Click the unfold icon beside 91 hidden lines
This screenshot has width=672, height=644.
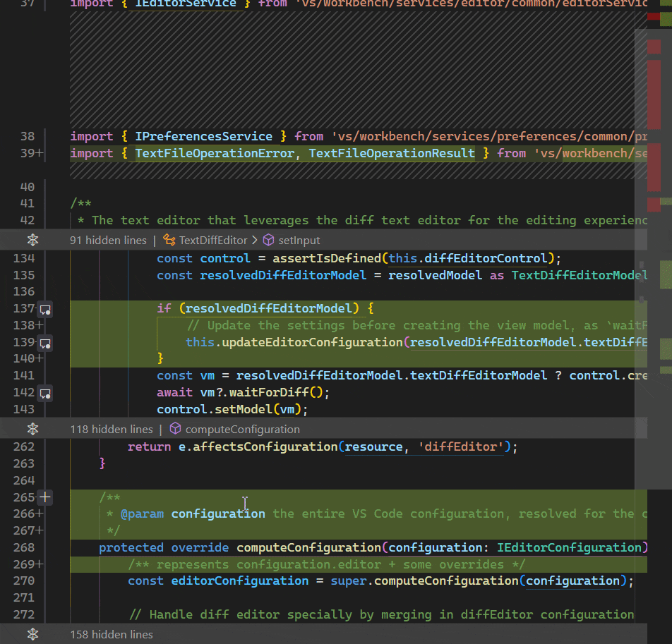pos(32,240)
